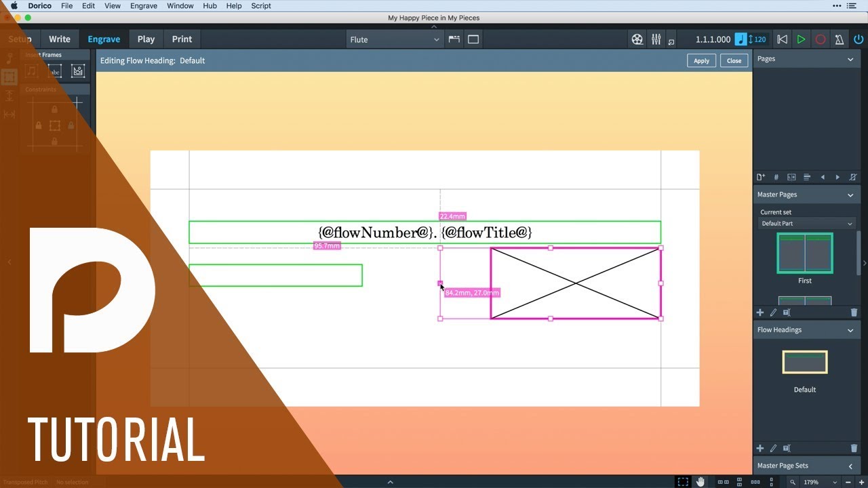Viewport: 868px width, 488px height.
Task: Select the page view icon in toolbar
Action: click(473, 39)
